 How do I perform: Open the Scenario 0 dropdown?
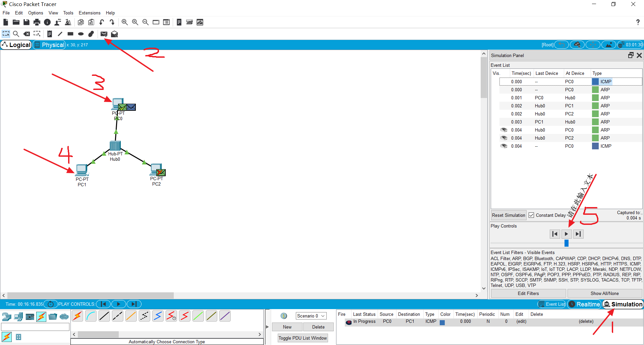click(x=311, y=315)
